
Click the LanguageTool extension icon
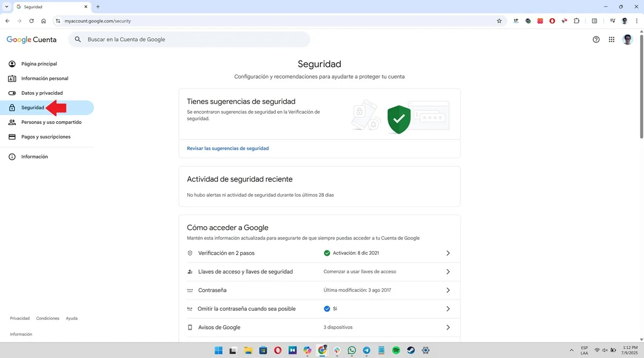point(516,21)
